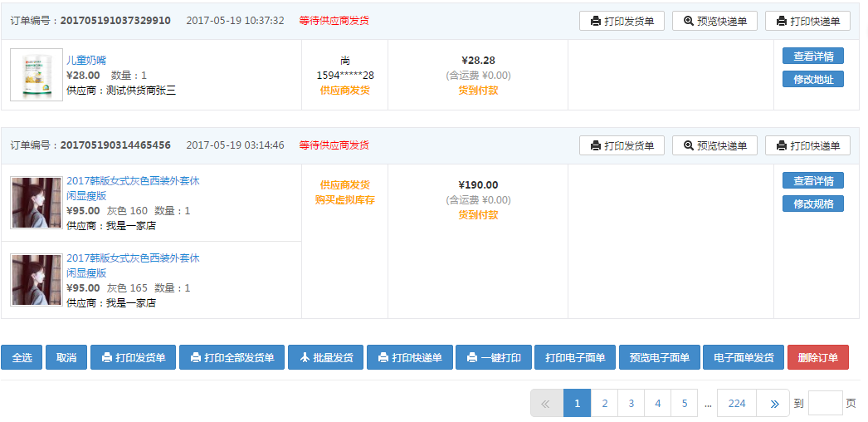Click the bottom 批量发货 button

325,357
